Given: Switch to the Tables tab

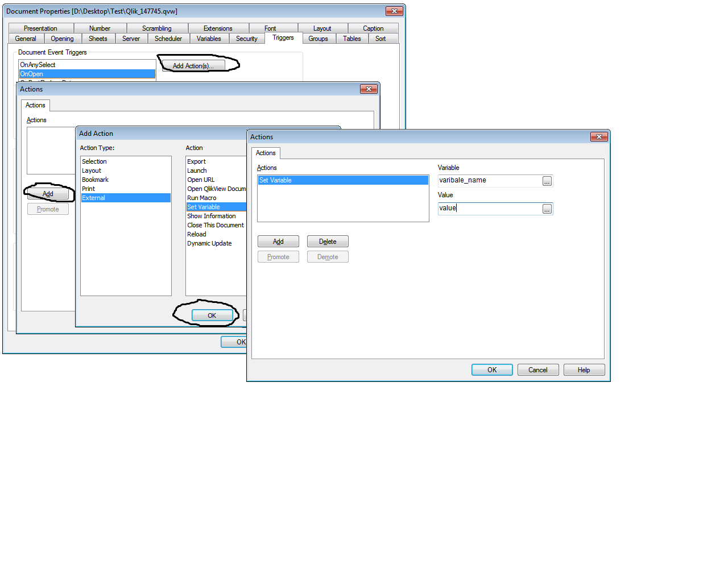Looking at the screenshot, I should click(352, 39).
